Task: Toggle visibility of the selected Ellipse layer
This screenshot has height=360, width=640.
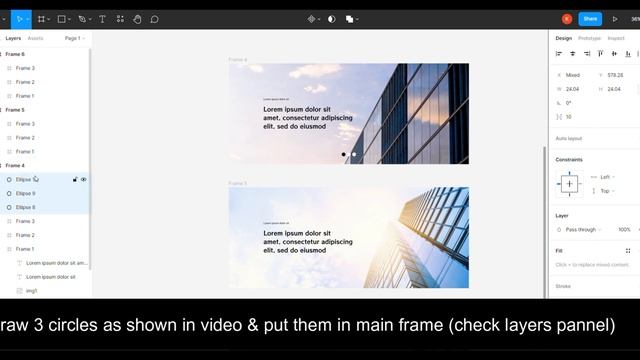Action: (x=84, y=180)
